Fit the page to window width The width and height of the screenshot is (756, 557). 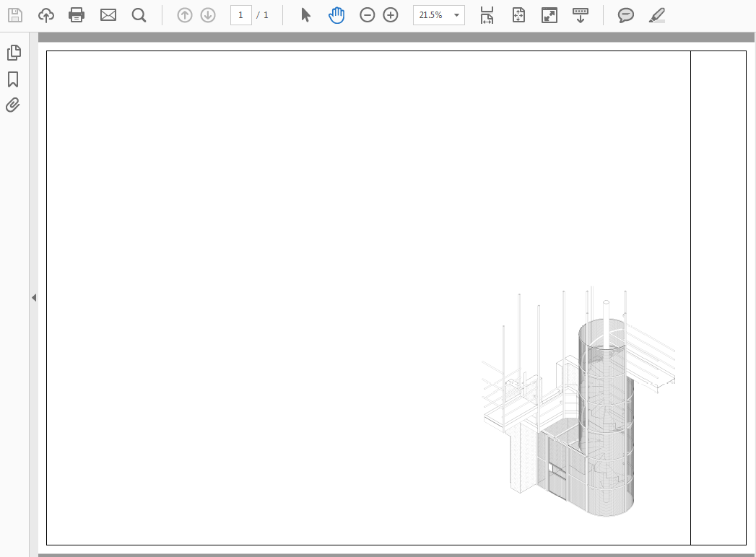pos(487,15)
